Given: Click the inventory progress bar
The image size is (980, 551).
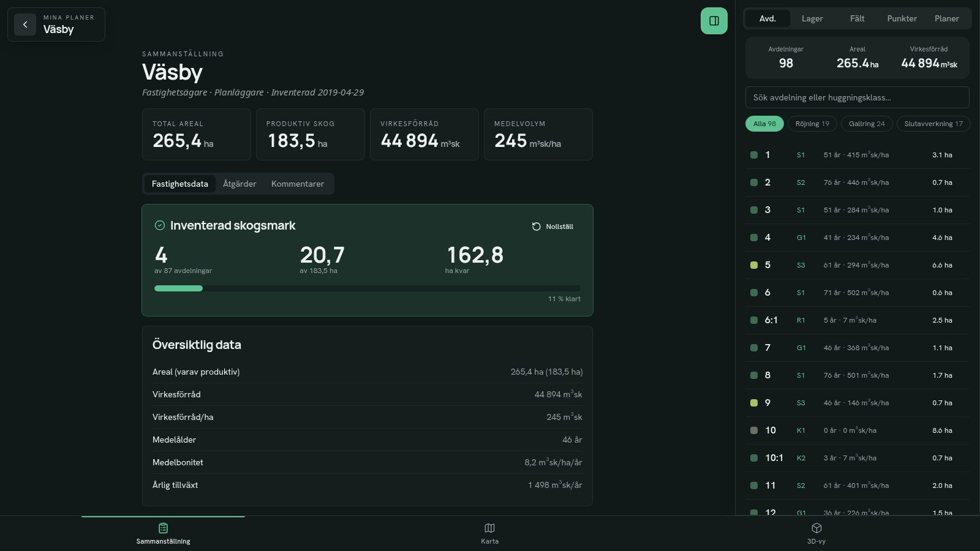Looking at the screenshot, I should 367,288.
